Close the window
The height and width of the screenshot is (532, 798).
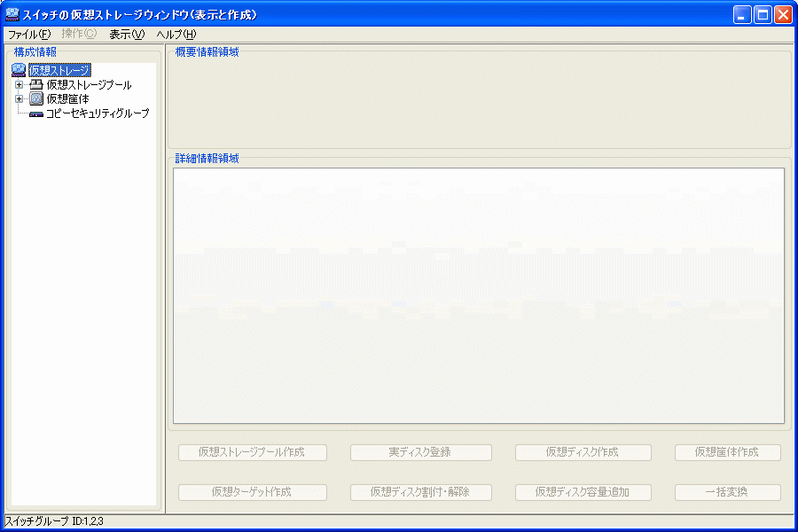point(783,15)
